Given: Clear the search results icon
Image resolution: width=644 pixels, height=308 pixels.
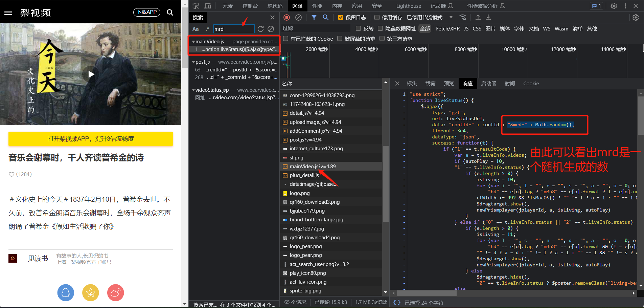Looking at the screenshot, I should [271, 29].
